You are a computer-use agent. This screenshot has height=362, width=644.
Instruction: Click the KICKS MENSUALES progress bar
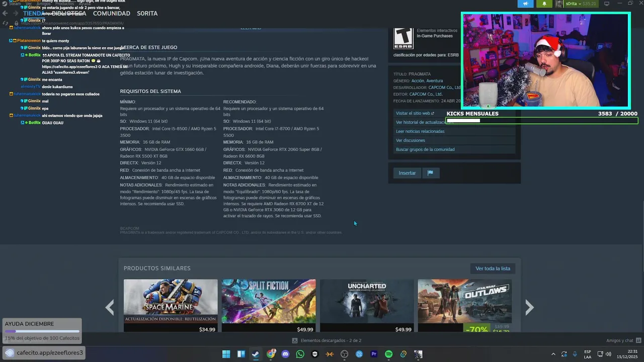click(542, 121)
